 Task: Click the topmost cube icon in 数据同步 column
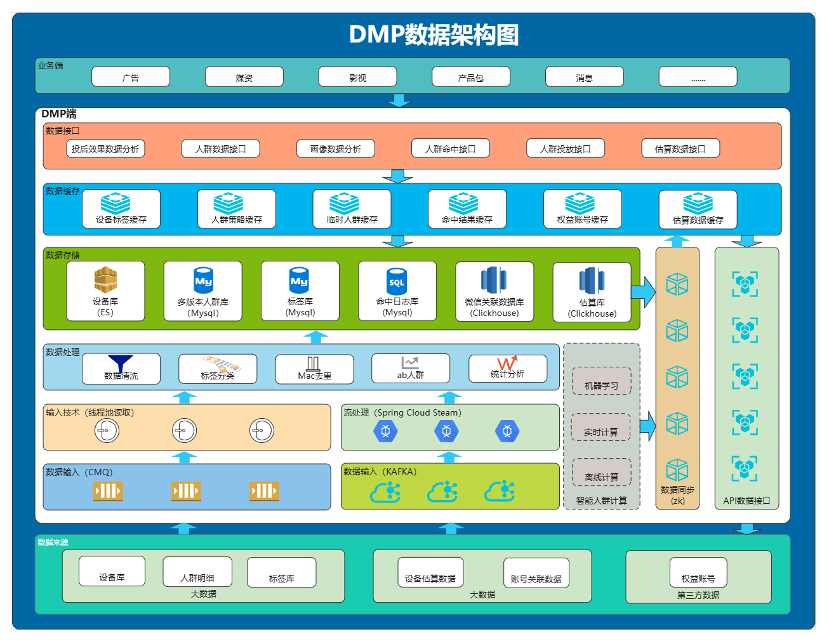tap(677, 284)
